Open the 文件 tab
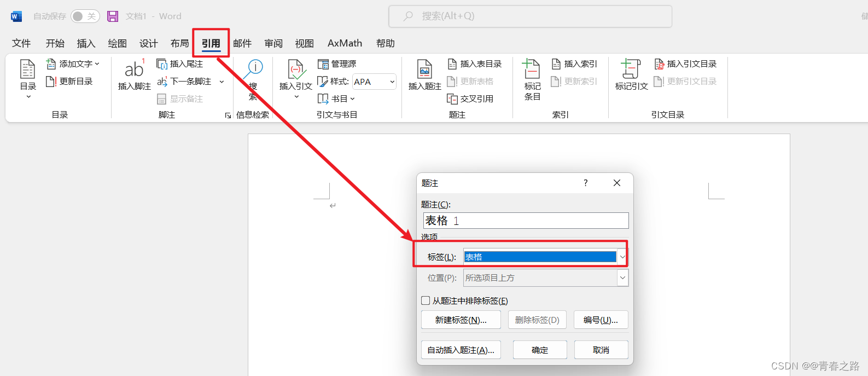This screenshot has width=868, height=376. [x=21, y=43]
